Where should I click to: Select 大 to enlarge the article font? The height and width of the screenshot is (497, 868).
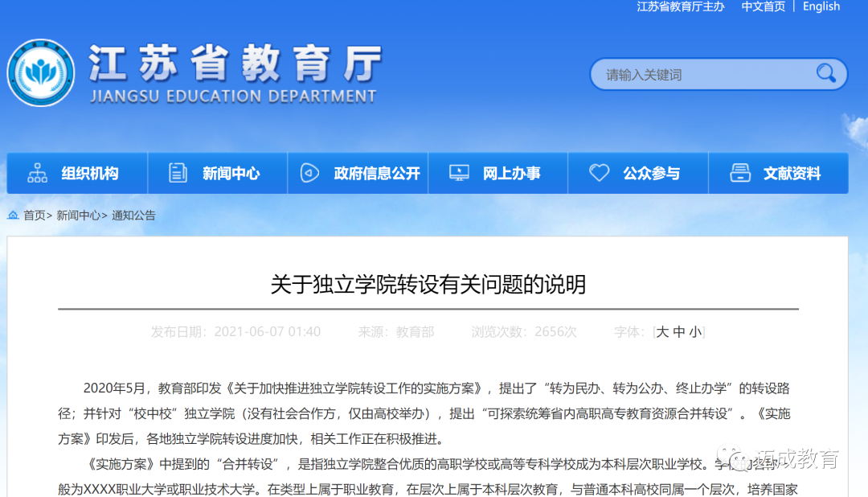662,331
